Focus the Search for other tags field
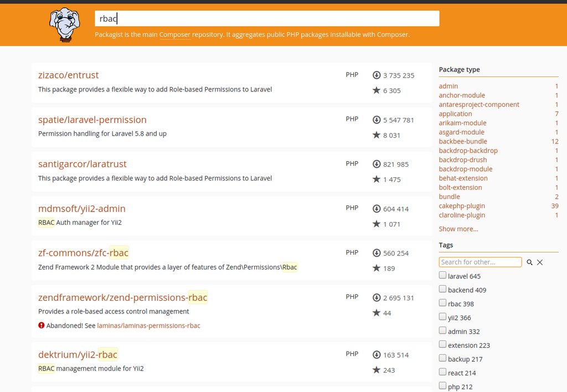This screenshot has height=392, width=567. click(x=480, y=262)
